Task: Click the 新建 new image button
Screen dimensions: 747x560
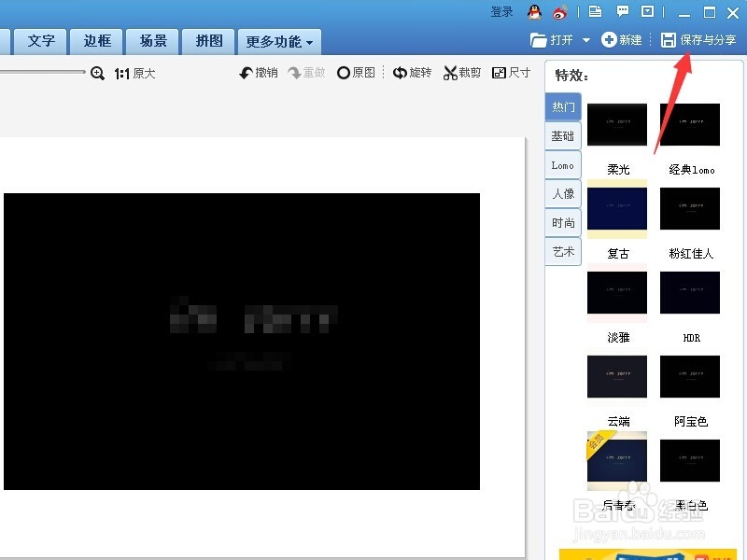Action: tap(622, 40)
